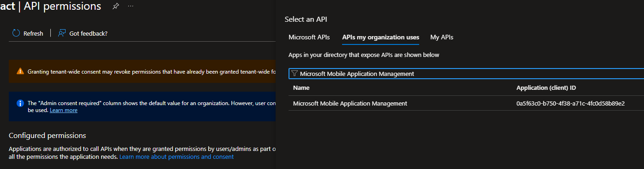Viewport: 644px width, 169px height.
Task: Click the blue info circle icon
Action: tap(20, 103)
